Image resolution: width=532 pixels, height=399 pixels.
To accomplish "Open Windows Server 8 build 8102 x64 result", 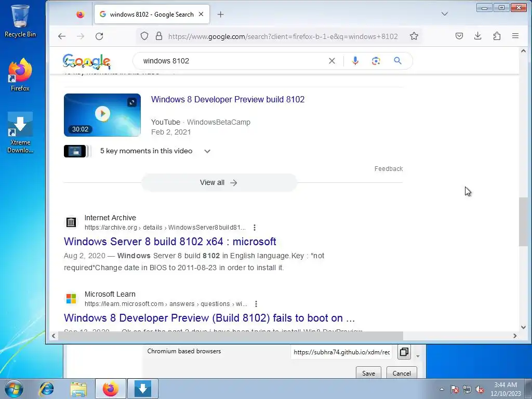I will pos(170,242).
